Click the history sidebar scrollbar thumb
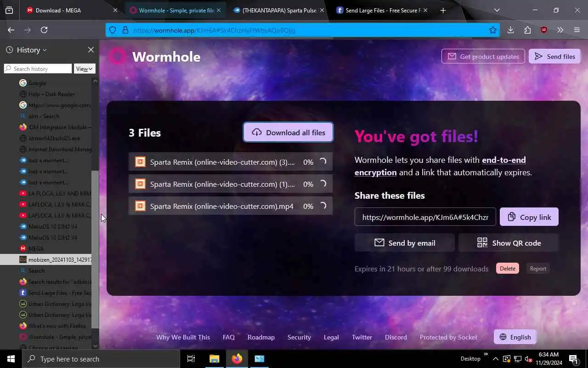588x368 pixels. click(x=95, y=249)
